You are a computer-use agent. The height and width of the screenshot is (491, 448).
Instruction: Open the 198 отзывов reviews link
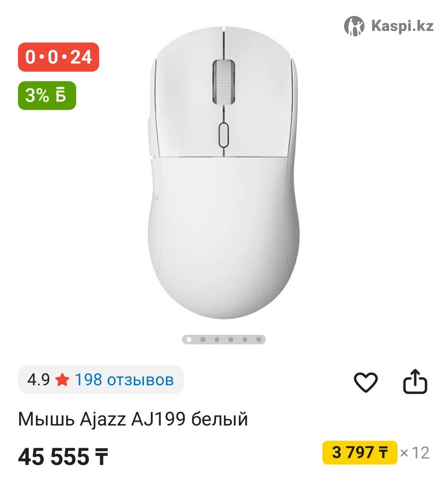(x=124, y=380)
